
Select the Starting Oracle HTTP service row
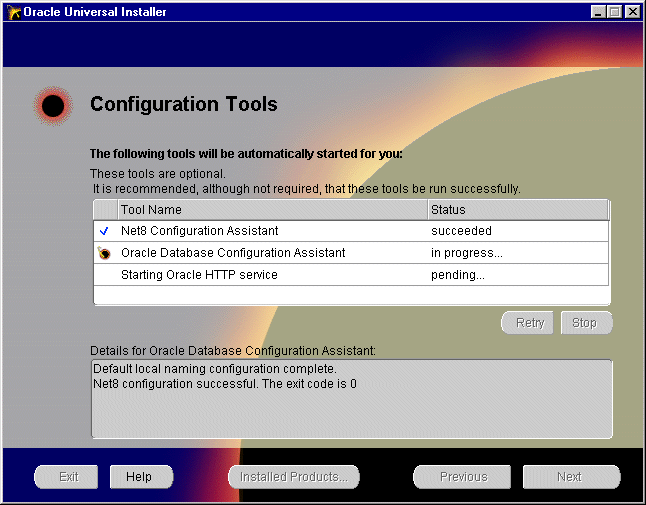click(x=351, y=275)
